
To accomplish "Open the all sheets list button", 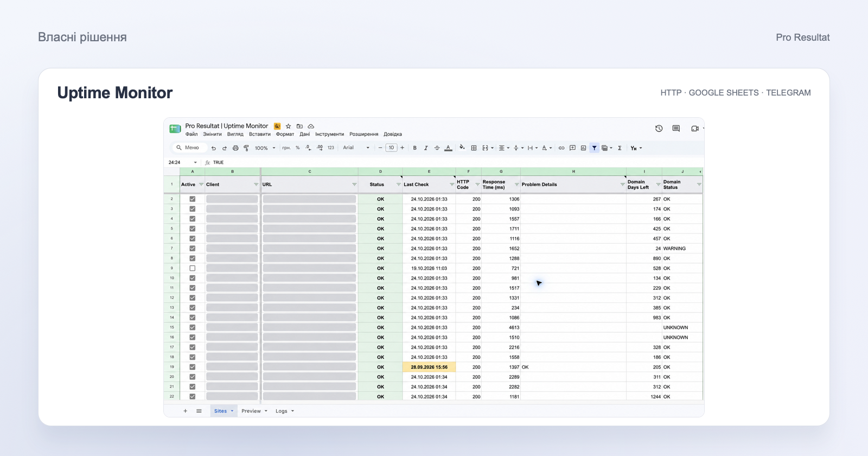I will tap(199, 411).
